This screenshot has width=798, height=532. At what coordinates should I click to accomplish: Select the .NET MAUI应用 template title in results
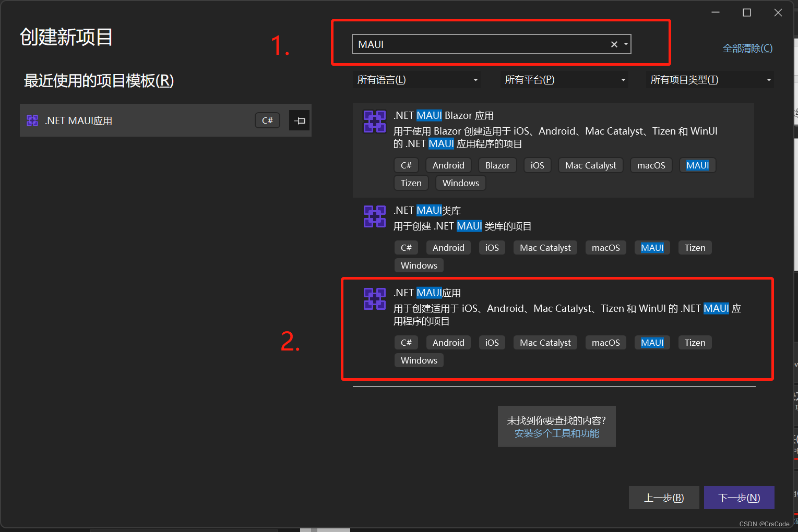pyautogui.click(x=427, y=293)
